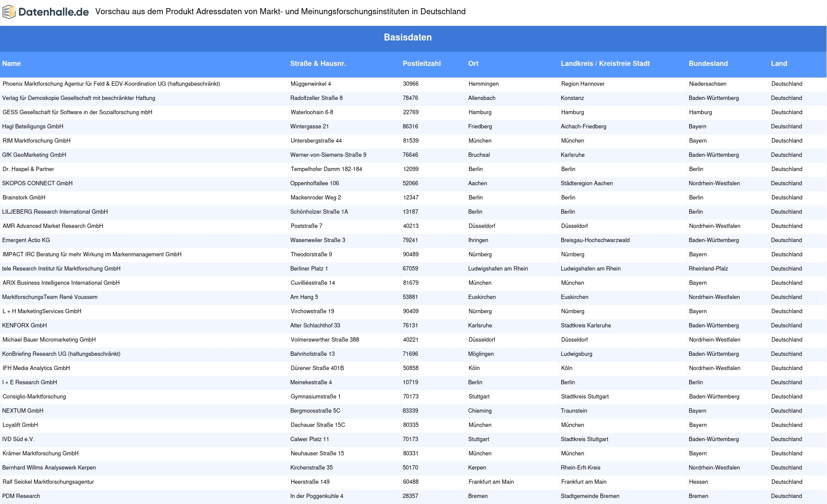Click Michael Bauer Micromarketing GmbH
The height and width of the screenshot is (504, 827).
pyautogui.click(x=49, y=340)
